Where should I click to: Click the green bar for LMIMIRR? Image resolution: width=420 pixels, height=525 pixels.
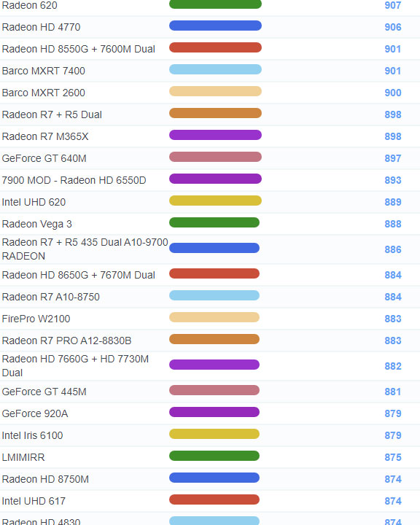214,456
